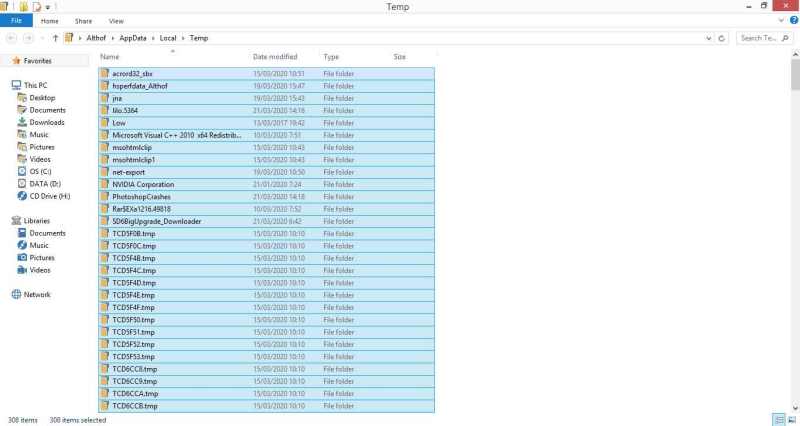Refresh the Temp folder view
Viewport: 800px width, 426px height.
721,38
